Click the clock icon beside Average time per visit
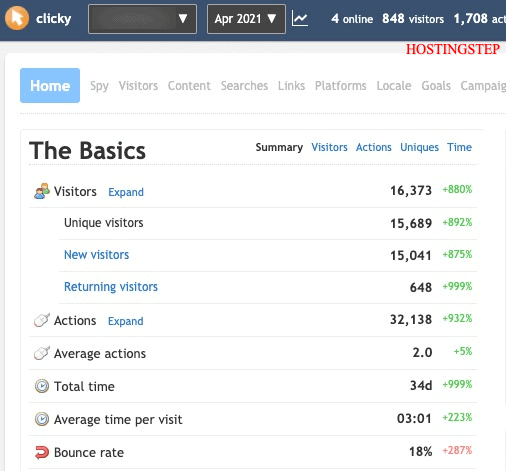The width and height of the screenshot is (506, 471). coord(42,419)
